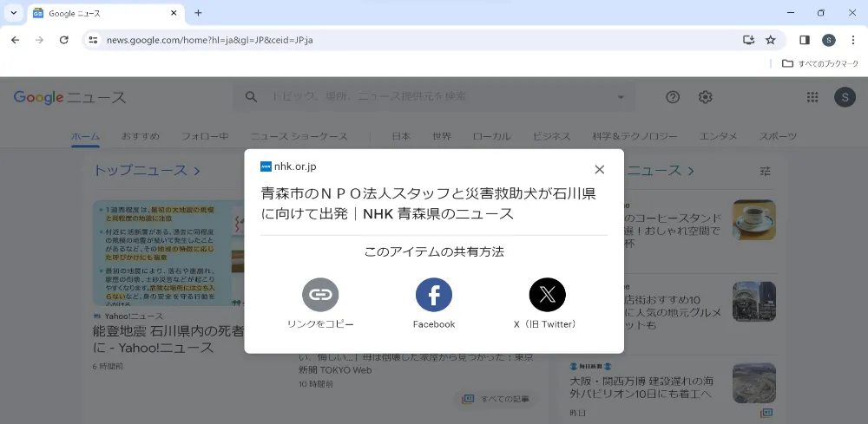This screenshot has width=868, height=424.
Task: Click the Yahoo!ニュース source label
Action: 128,316
